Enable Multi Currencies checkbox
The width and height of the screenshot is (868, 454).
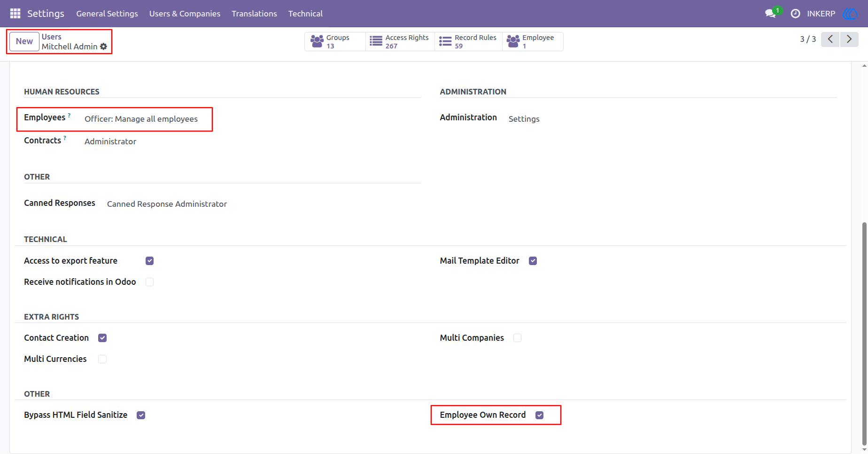pos(102,359)
